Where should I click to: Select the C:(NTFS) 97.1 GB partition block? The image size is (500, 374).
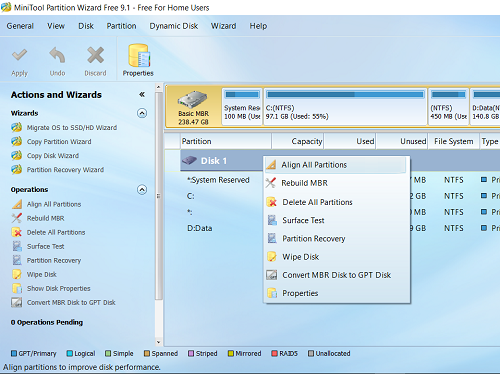pos(345,107)
